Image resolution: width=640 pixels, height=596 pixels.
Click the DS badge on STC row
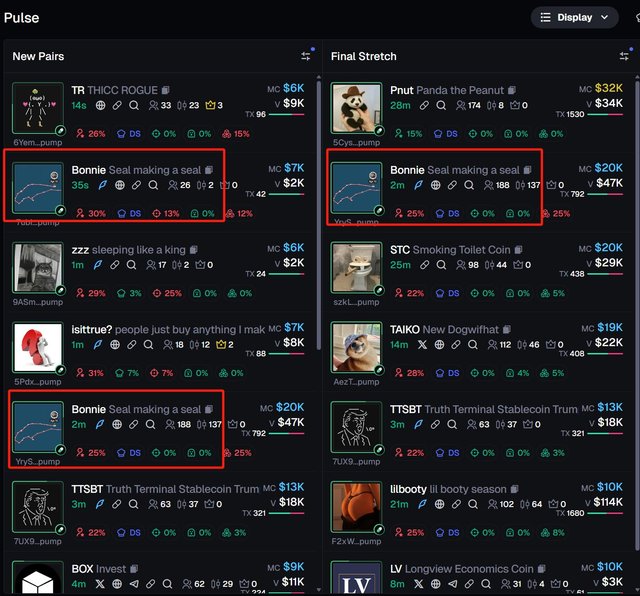[447, 293]
